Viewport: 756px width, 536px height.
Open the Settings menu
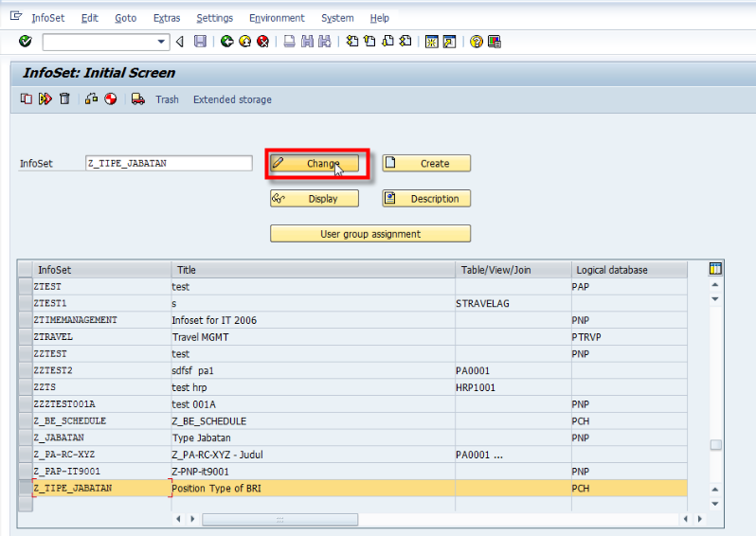214,18
